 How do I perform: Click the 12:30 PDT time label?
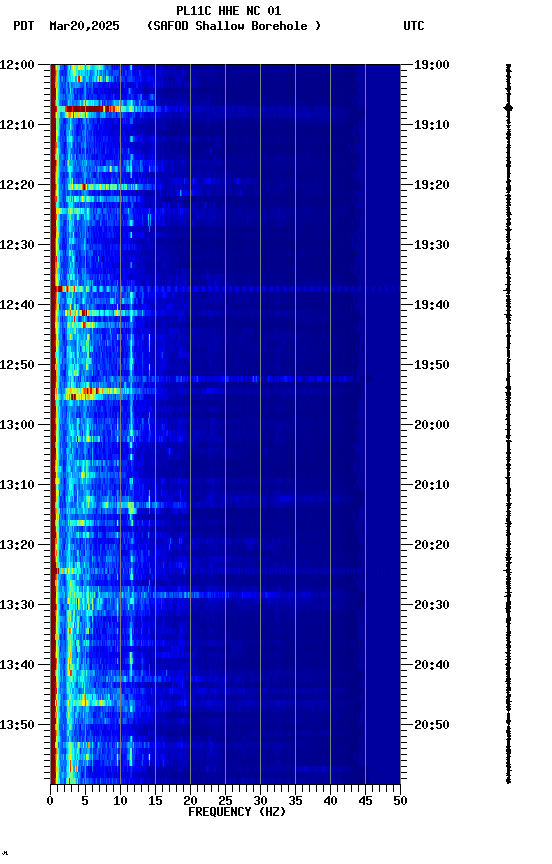17,245
